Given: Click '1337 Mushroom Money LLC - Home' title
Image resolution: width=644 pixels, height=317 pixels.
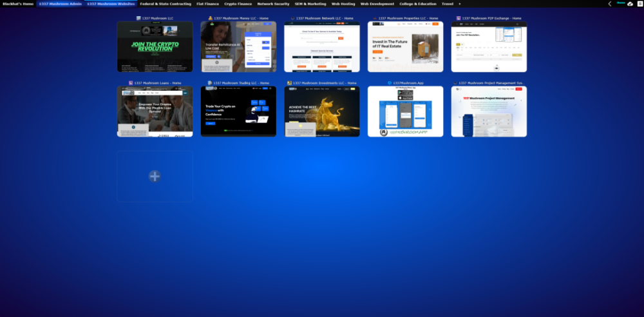Looking at the screenshot, I should coord(241,18).
